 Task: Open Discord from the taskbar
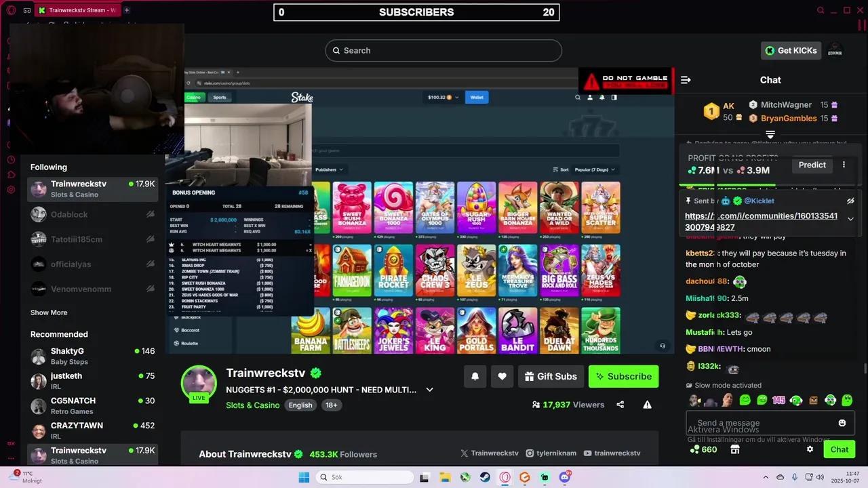(565, 477)
